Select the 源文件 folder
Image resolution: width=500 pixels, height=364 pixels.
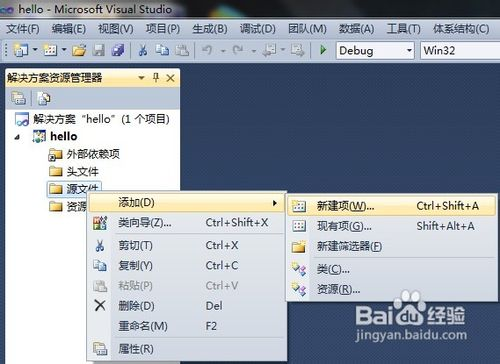click(x=74, y=189)
